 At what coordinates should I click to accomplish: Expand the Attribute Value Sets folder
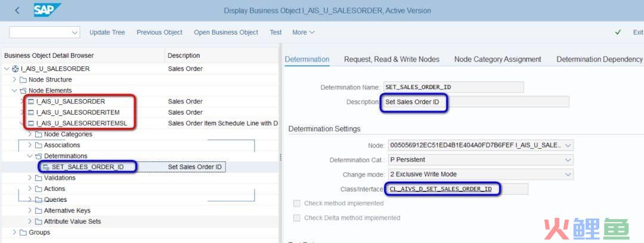(x=30, y=222)
